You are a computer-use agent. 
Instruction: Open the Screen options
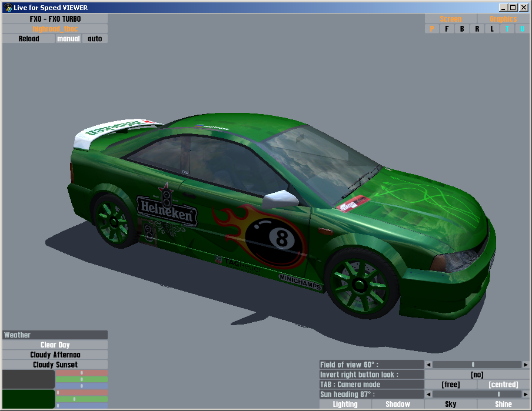[451, 19]
